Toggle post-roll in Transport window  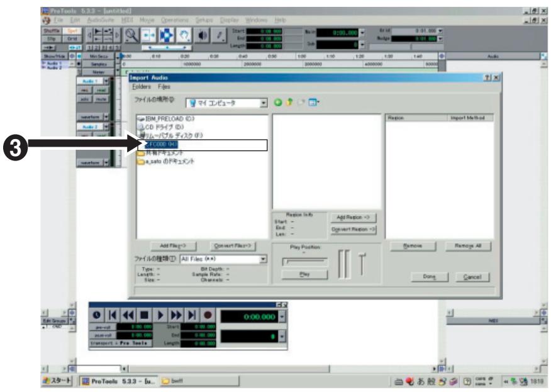click(x=103, y=335)
